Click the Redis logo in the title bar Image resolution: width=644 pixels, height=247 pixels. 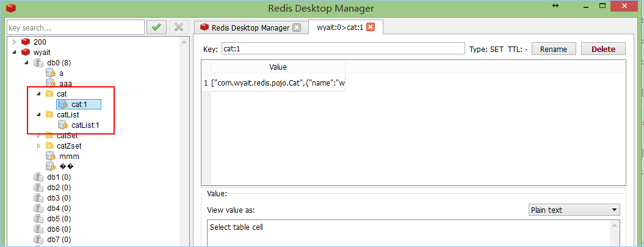coord(11,8)
